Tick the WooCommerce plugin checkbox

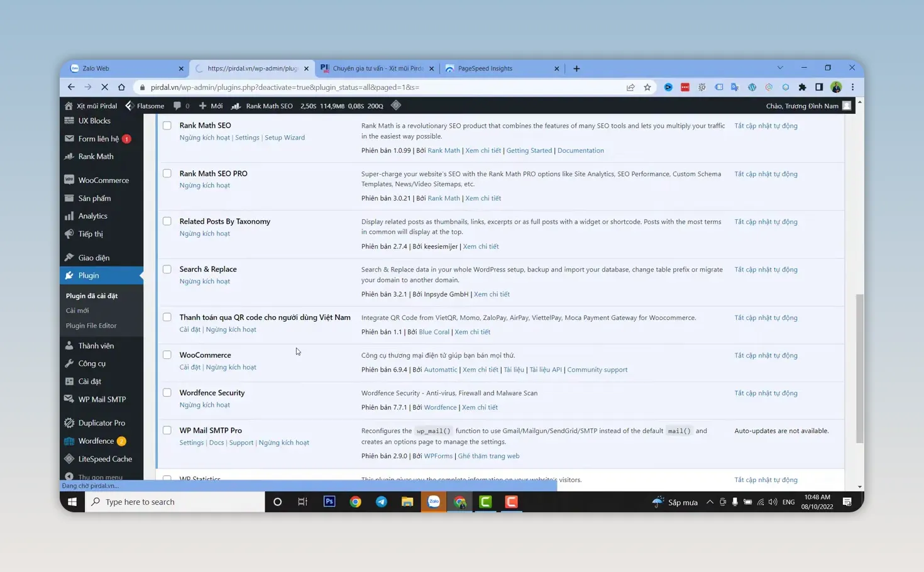pyautogui.click(x=167, y=355)
